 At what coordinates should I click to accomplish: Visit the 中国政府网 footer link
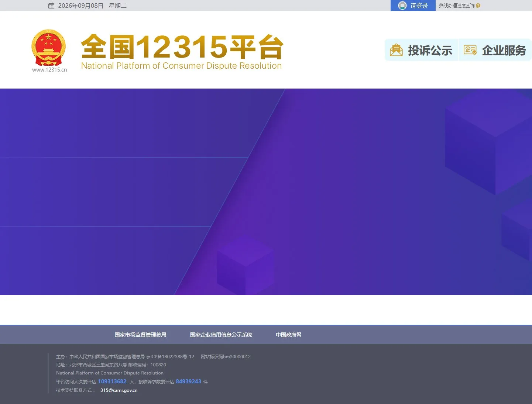[x=289, y=335]
